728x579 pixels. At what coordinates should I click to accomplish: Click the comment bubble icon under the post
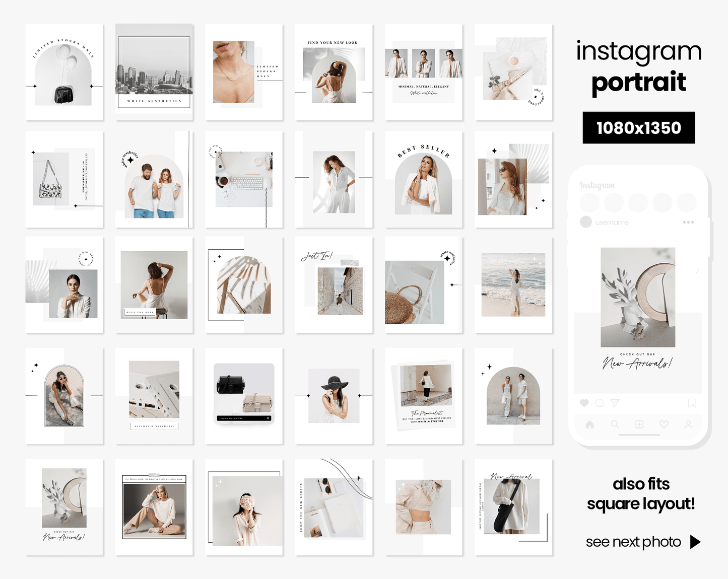[600, 403]
